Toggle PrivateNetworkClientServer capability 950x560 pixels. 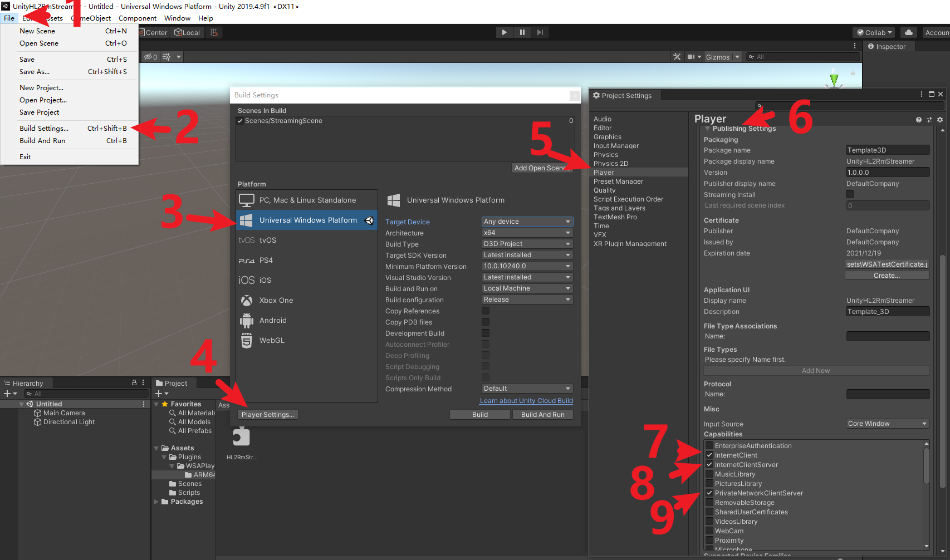point(709,493)
